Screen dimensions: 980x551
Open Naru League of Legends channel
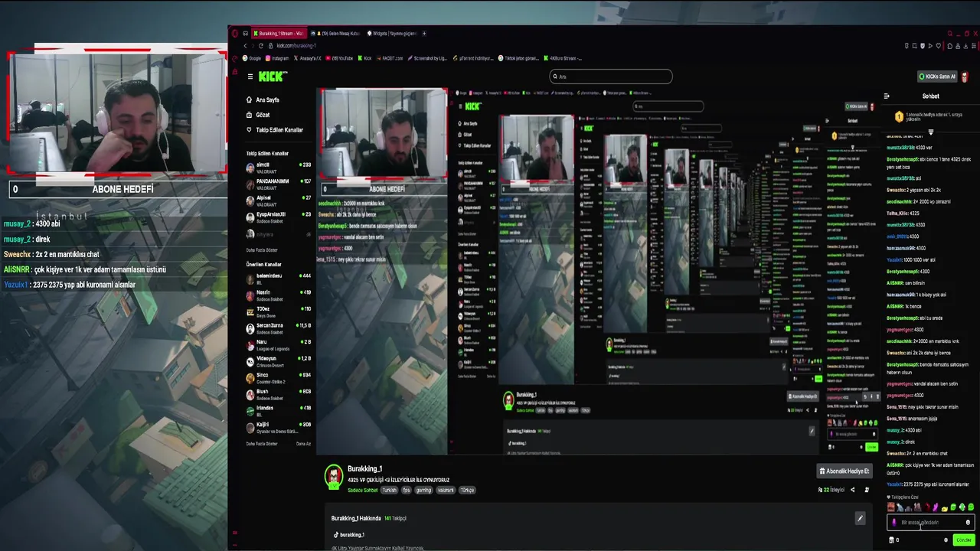click(278, 344)
